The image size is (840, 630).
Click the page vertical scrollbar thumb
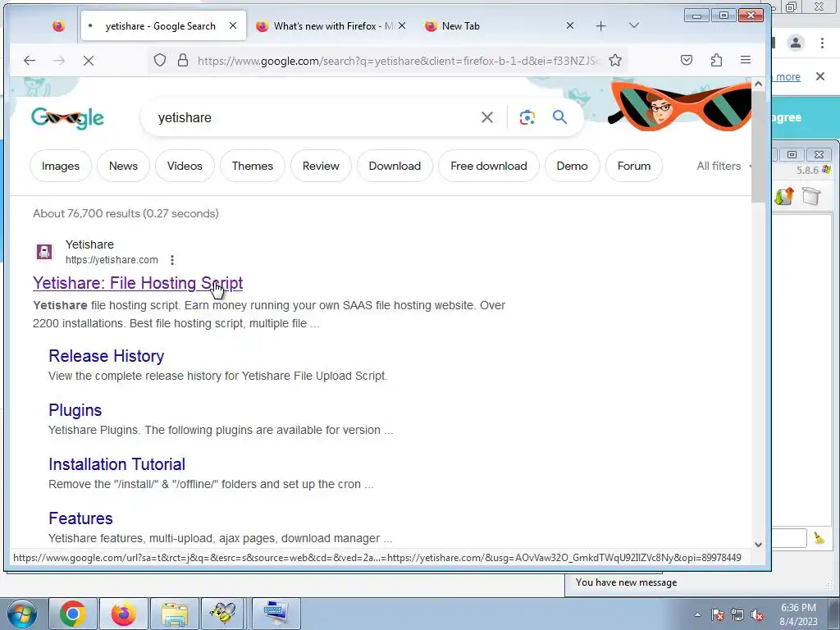pyautogui.click(x=758, y=146)
